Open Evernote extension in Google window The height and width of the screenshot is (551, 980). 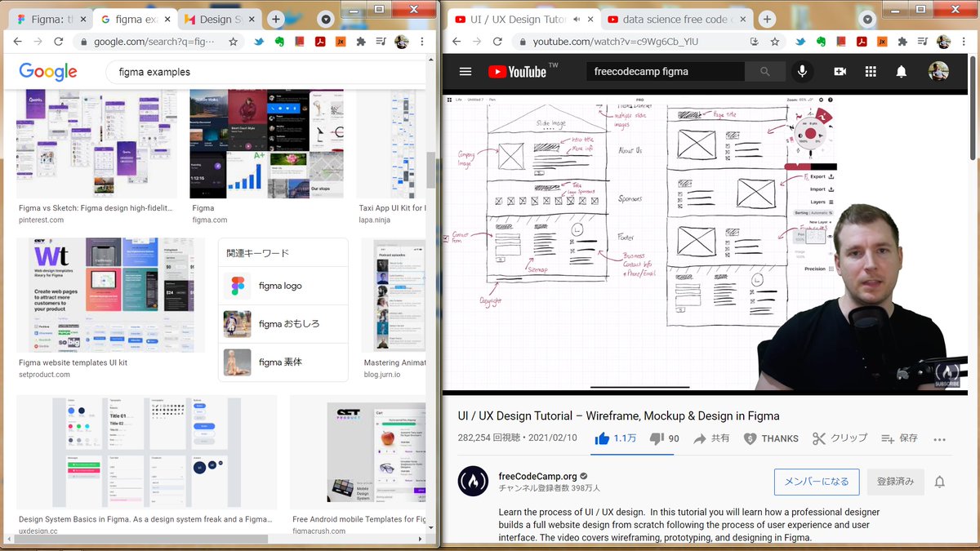[279, 42]
